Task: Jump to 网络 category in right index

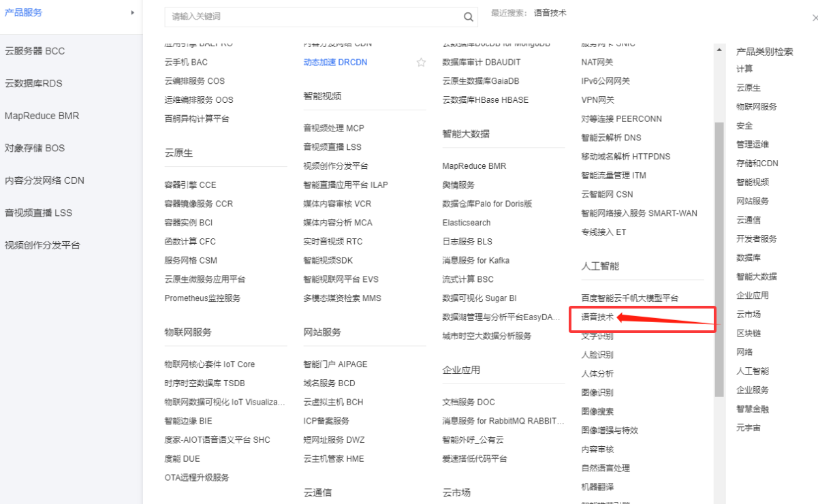Action: [x=744, y=352]
